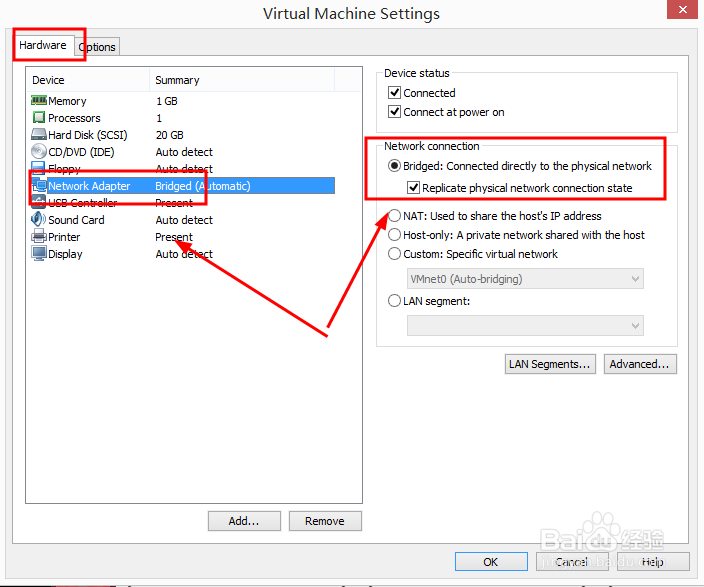Toggle Replicate physical network connection state

click(413, 187)
